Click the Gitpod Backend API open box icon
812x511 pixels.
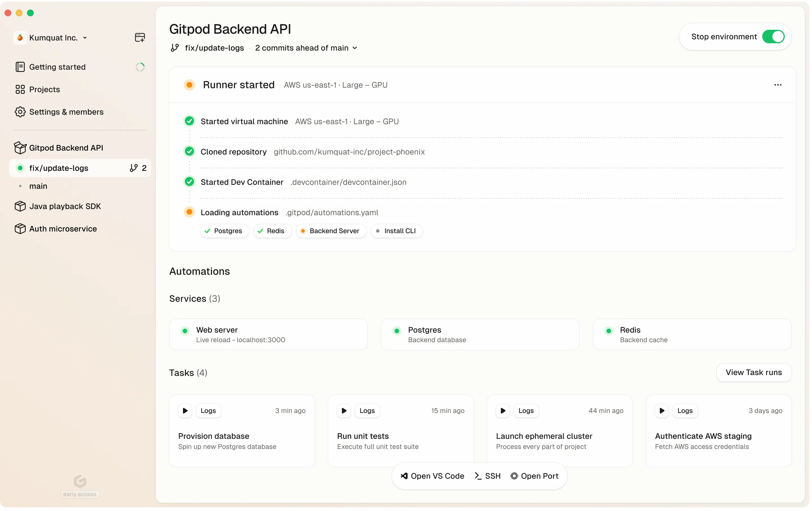tap(20, 148)
